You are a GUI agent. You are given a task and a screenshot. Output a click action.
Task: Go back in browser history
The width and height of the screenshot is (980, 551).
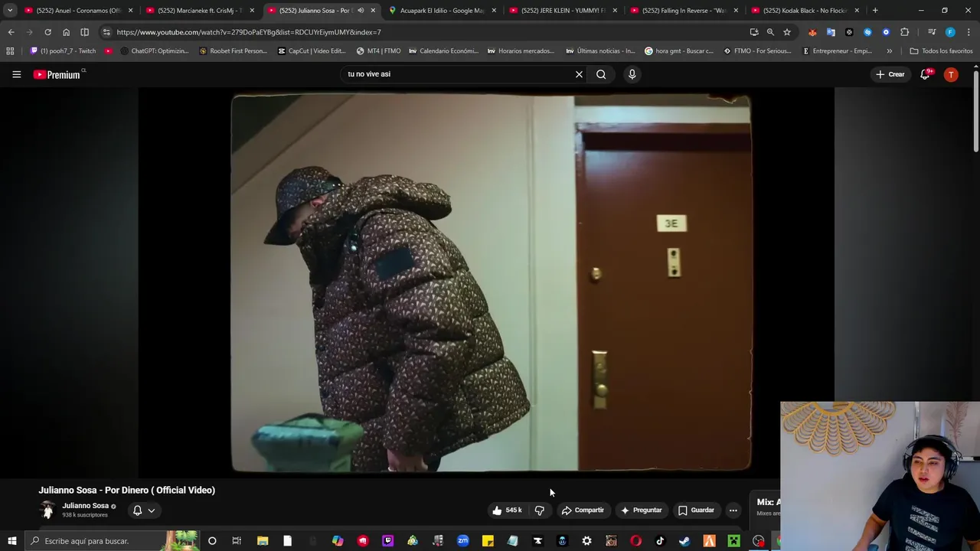11,32
